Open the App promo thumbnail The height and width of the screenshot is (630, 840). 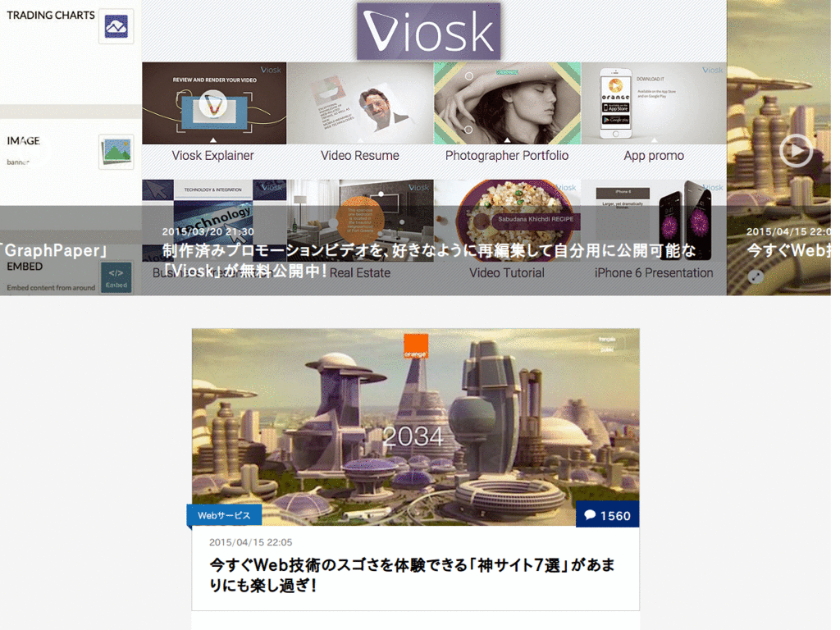click(654, 103)
